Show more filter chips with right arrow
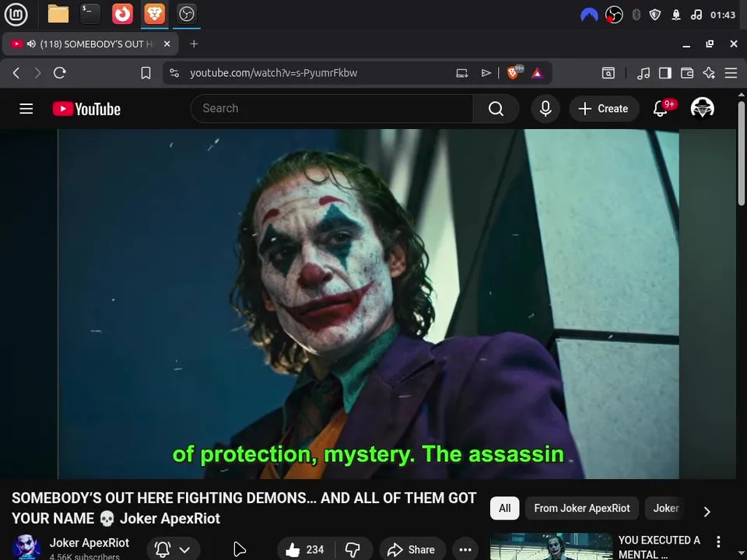 tap(707, 512)
